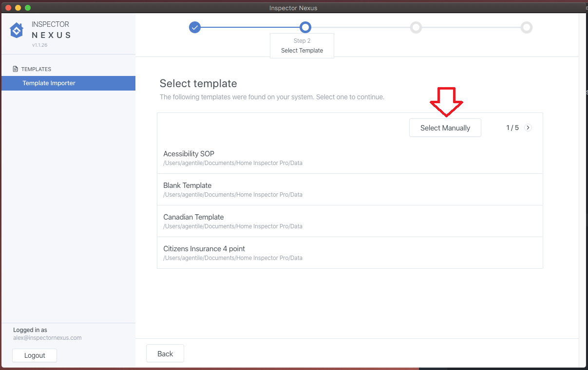The height and width of the screenshot is (370, 588).
Task: Select the Blank Template entry
Action: coord(349,189)
